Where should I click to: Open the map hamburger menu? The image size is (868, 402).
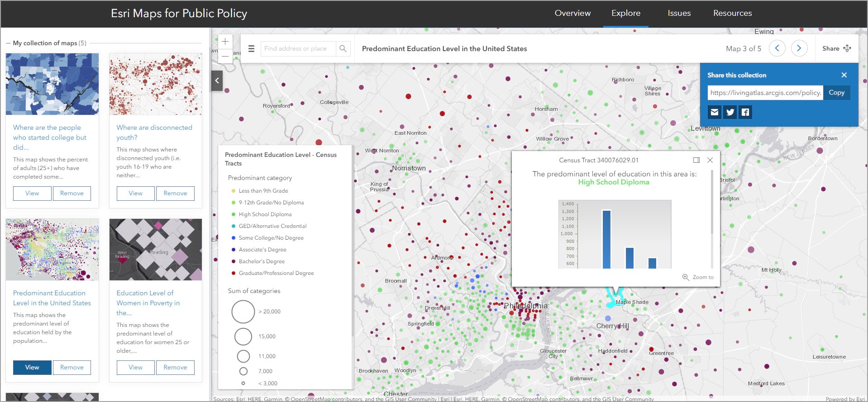coord(252,48)
